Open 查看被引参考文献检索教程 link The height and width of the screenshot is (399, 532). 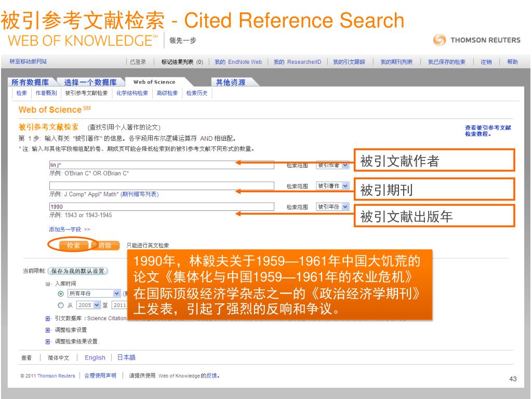coord(488,130)
